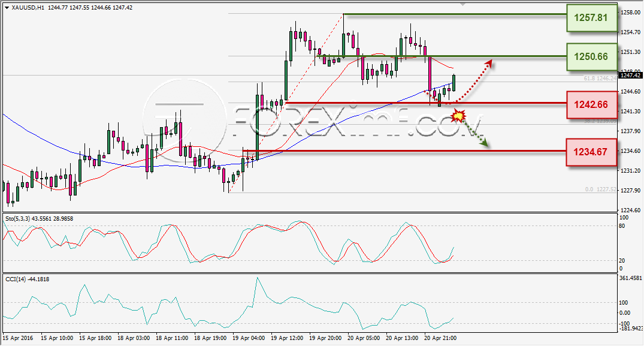The width and height of the screenshot is (644, 346).
Task: Click the 1251.30 price axis value
Action: 630,52
